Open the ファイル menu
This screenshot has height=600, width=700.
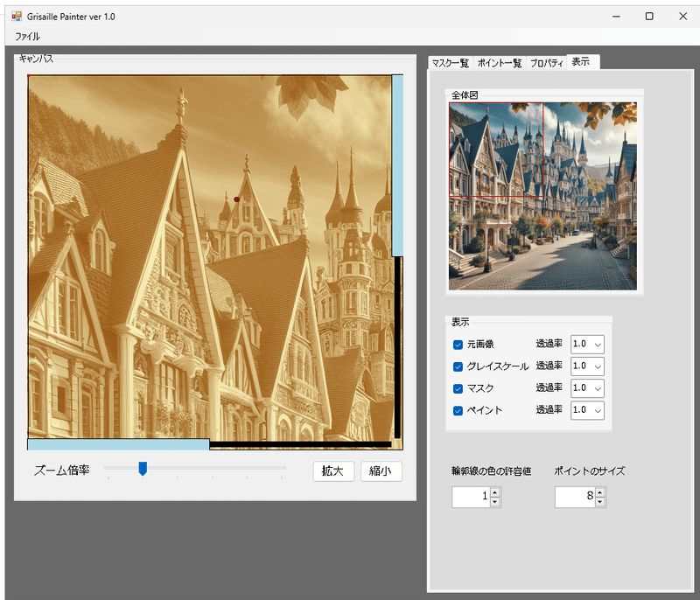pos(27,37)
